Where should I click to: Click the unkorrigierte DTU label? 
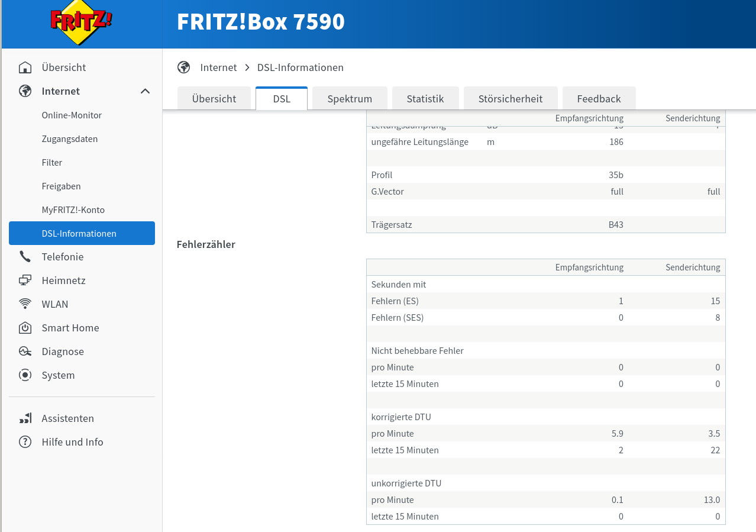[406, 483]
